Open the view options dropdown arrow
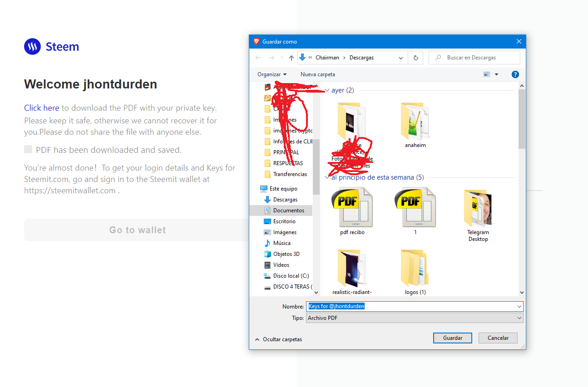 (496, 74)
